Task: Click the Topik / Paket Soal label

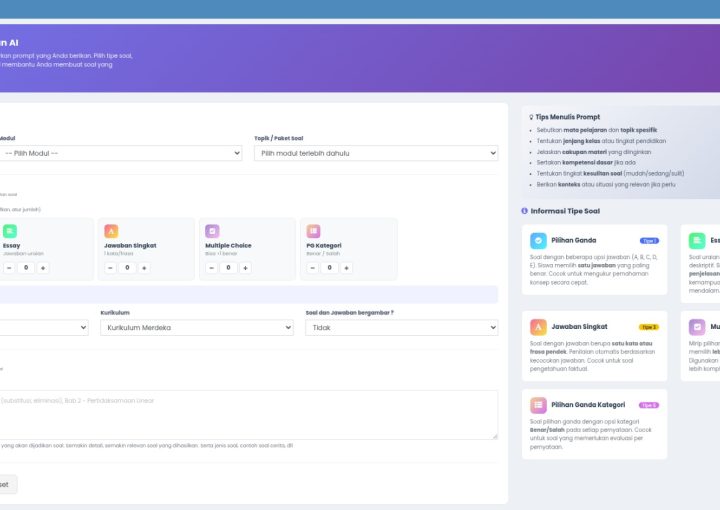Action: [x=279, y=138]
